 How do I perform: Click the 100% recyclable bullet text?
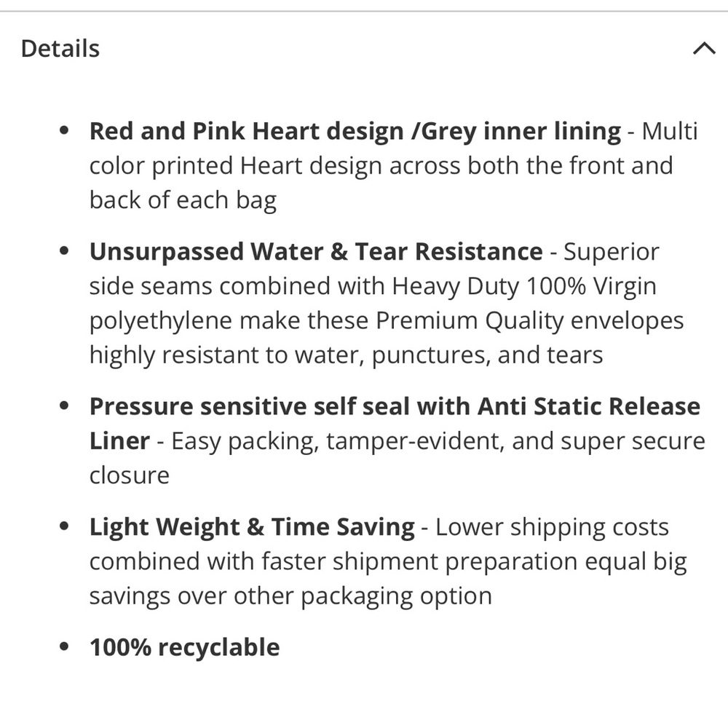point(184,647)
